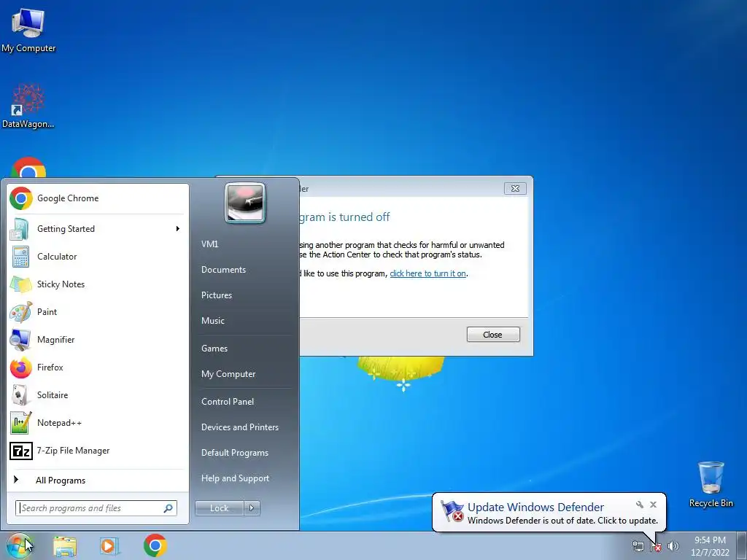This screenshot has height=560, width=747.
Task: Select the desktop Chrome icon behind Start menu
Action: pos(28,167)
